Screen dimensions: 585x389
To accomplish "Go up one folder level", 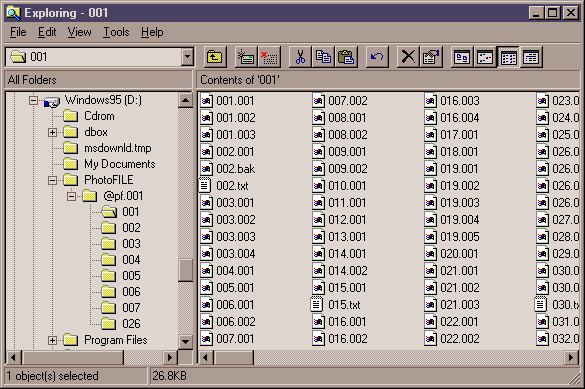I will click(215, 57).
